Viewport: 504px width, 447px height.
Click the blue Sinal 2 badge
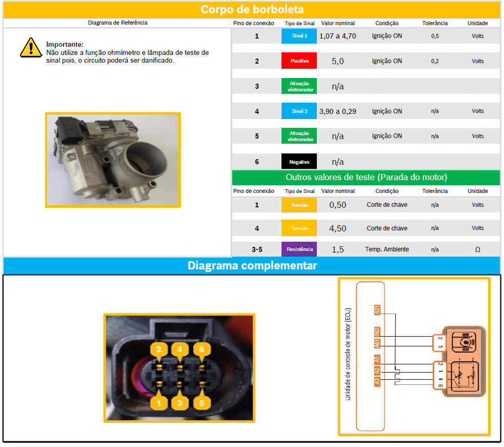tap(299, 111)
